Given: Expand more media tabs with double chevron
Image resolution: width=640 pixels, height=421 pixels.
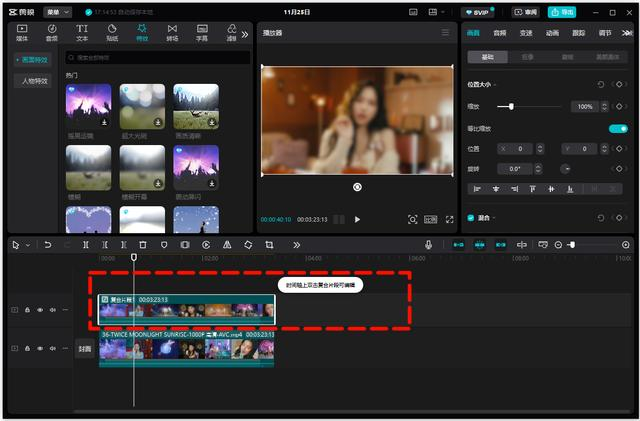Looking at the screenshot, I should [245, 33].
